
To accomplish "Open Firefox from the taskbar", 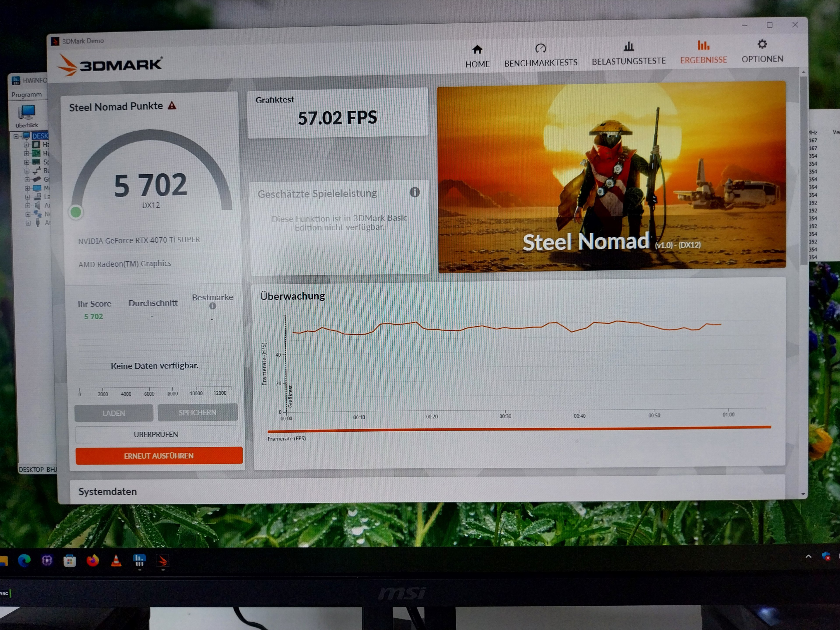I will point(93,560).
